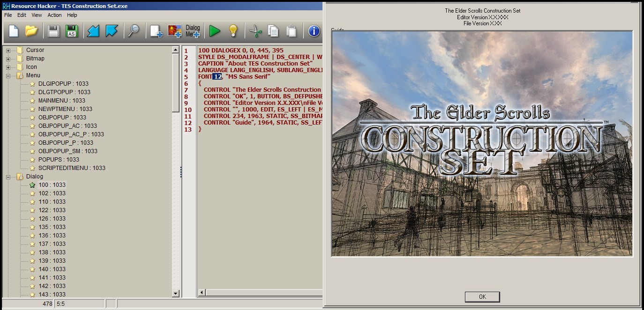Click the scissors Cut icon
The image size is (644, 310).
[x=255, y=31]
